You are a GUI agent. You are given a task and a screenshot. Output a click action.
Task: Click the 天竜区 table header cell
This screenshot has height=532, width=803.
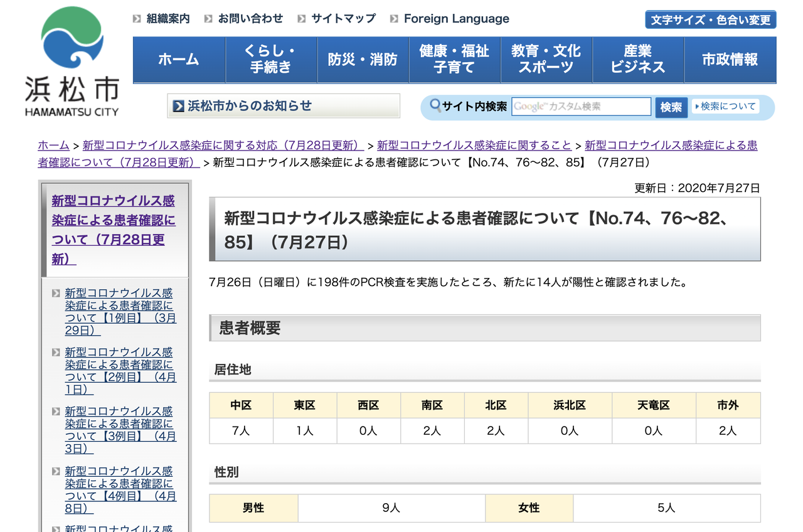[x=654, y=405]
